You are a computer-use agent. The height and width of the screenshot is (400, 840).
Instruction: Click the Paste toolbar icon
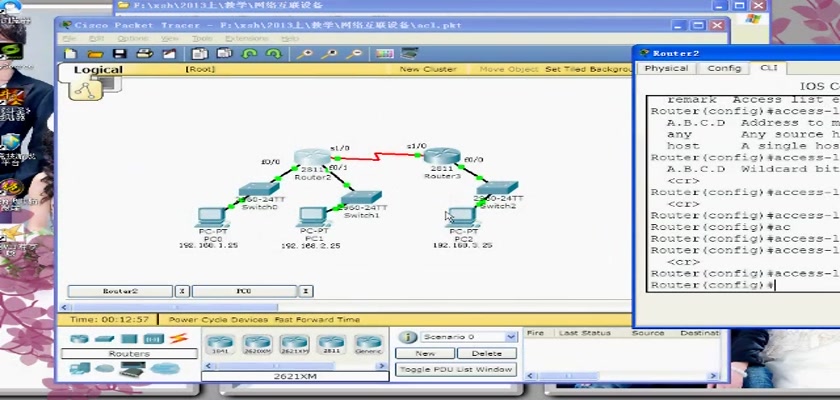pos(224,54)
